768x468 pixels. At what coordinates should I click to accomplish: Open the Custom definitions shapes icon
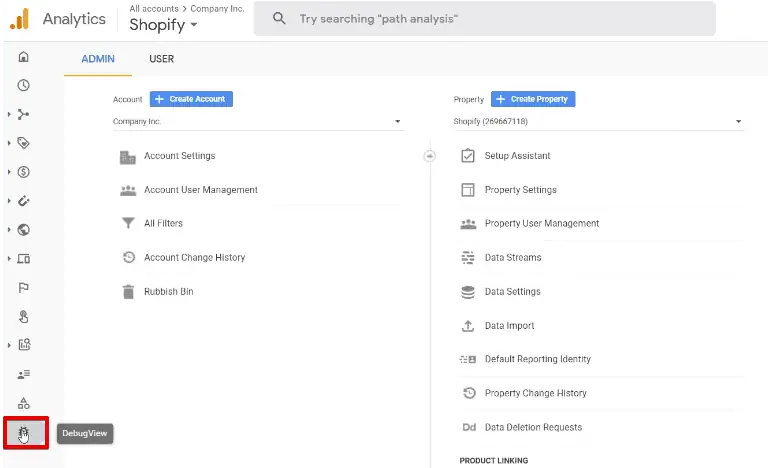click(x=24, y=403)
